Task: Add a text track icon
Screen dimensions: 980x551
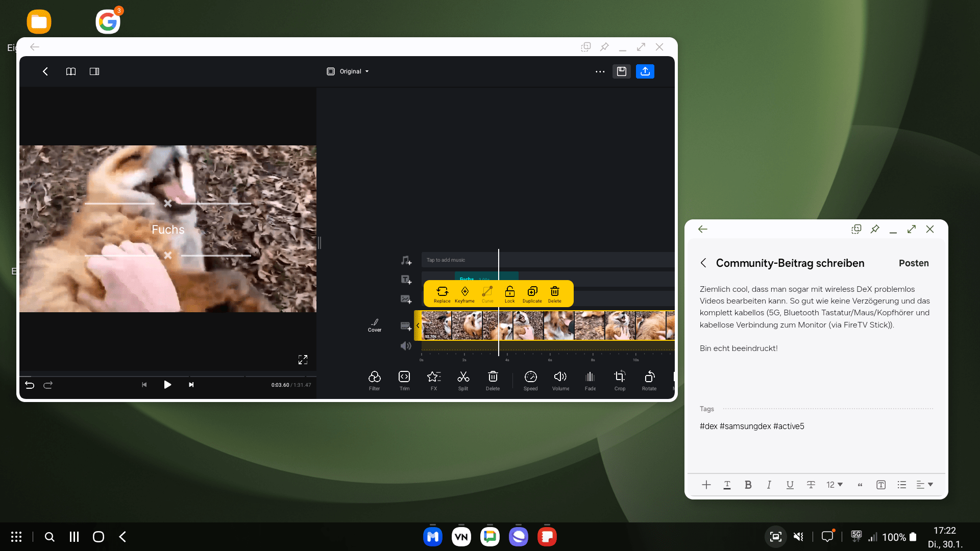Action: 406,280
